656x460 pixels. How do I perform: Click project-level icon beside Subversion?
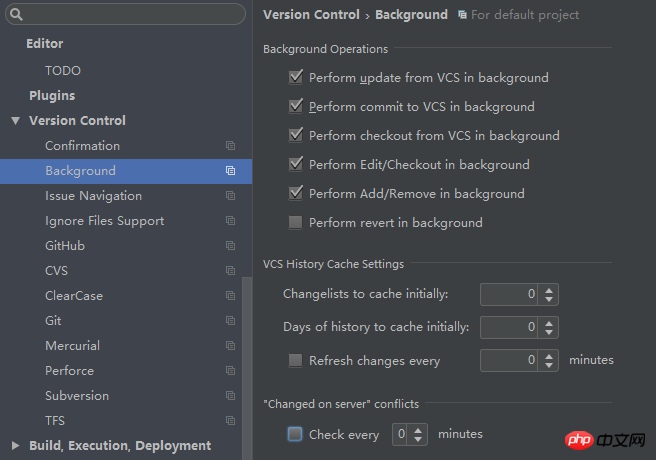(x=231, y=396)
